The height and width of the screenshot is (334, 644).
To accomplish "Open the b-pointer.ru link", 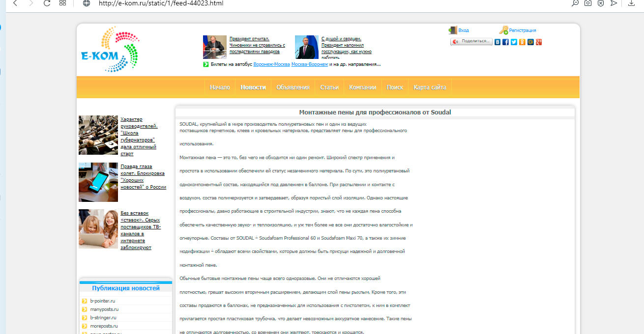I will [x=102, y=301].
